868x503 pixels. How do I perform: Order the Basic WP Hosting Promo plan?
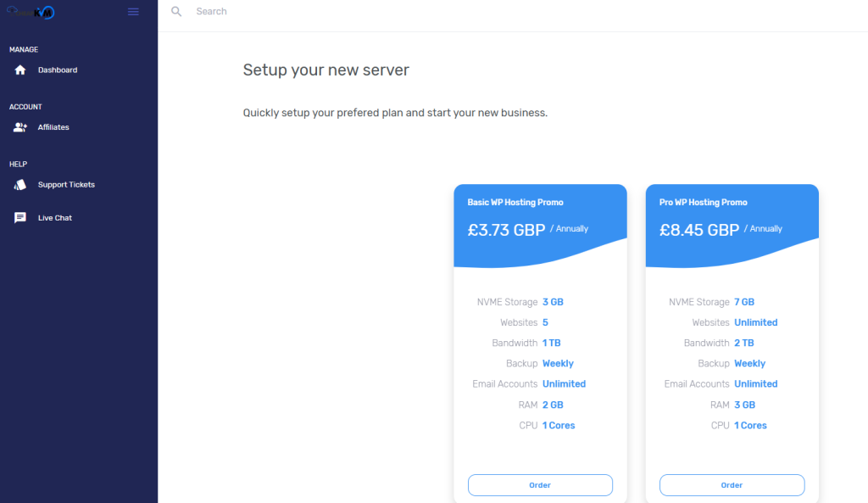point(540,484)
